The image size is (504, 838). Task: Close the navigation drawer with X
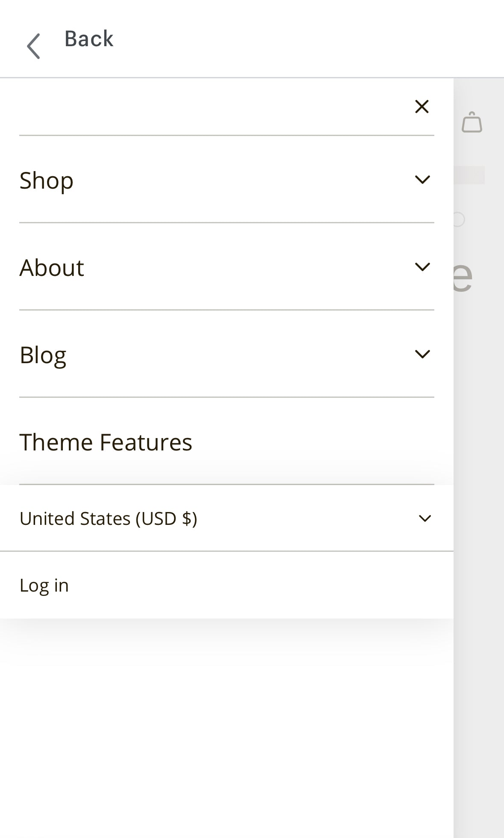pos(421,107)
